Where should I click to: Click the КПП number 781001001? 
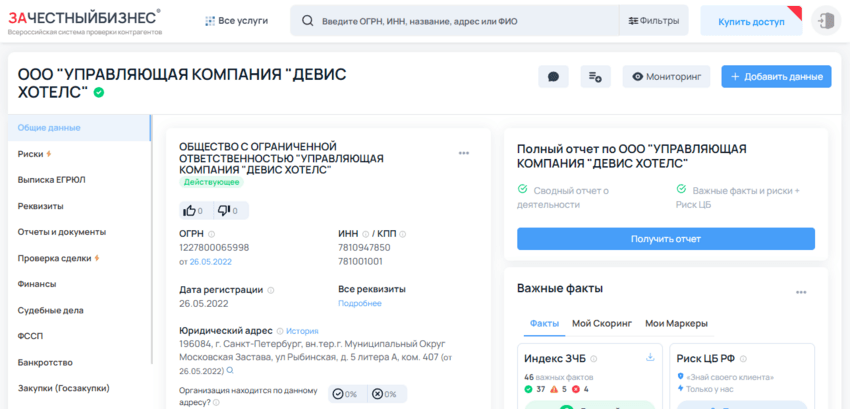point(360,261)
